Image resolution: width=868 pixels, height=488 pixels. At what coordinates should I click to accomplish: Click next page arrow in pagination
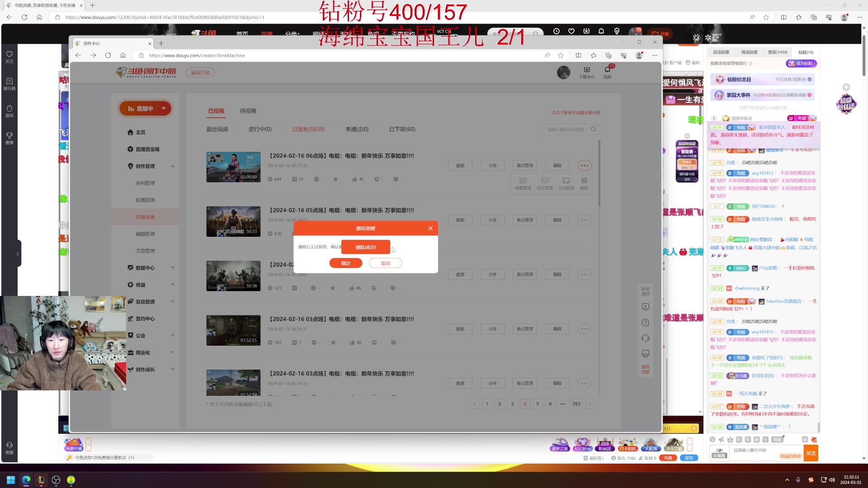click(590, 404)
